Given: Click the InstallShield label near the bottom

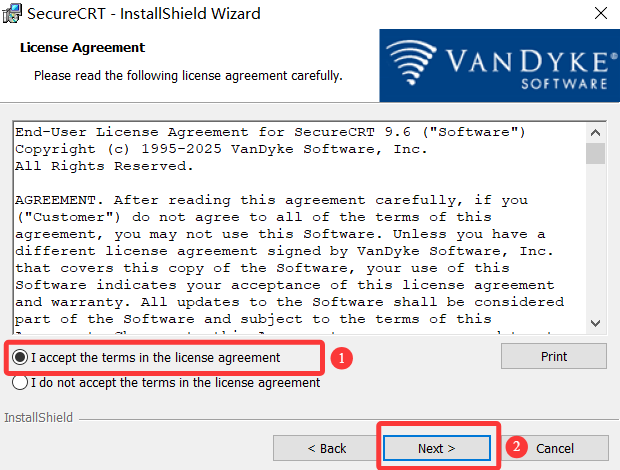Looking at the screenshot, I should pos(38,417).
